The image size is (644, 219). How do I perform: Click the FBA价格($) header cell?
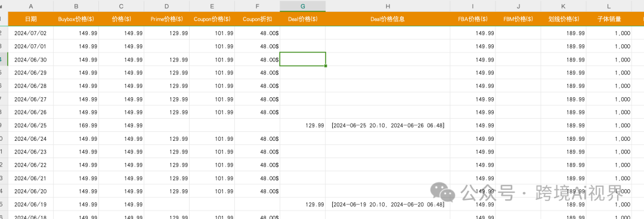473,19
